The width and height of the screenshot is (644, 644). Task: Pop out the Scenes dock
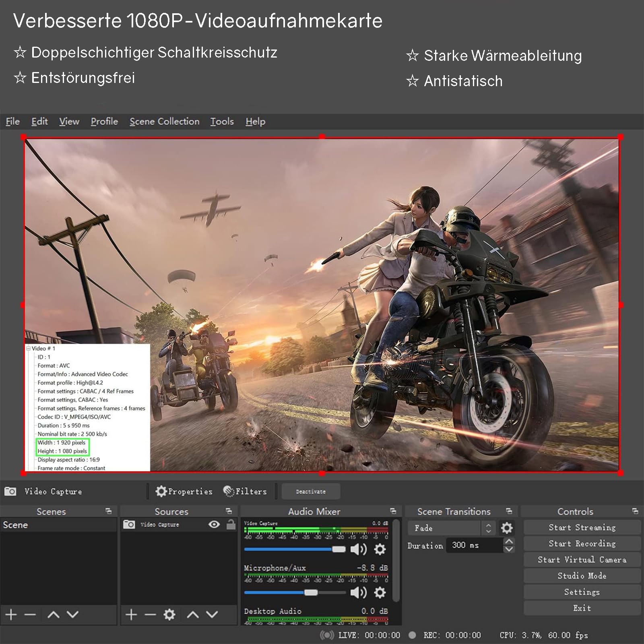pos(108,511)
